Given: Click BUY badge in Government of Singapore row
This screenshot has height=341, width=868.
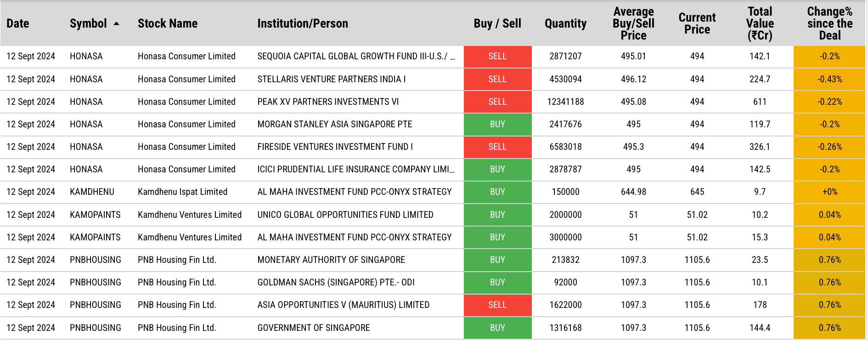Looking at the screenshot, I should (497, 328).
